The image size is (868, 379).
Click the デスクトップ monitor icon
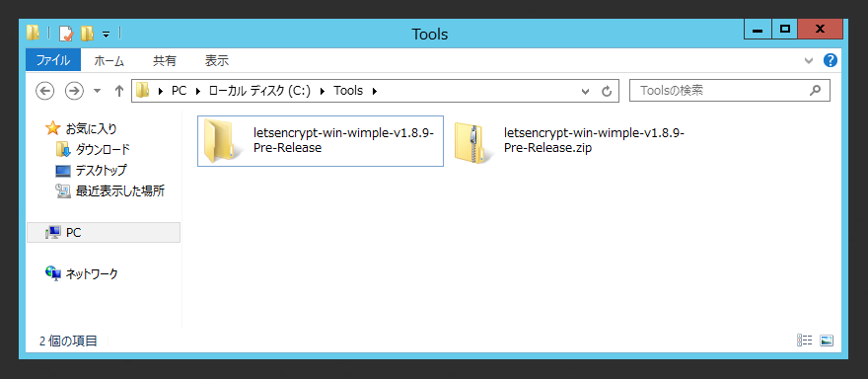click(63, 171)
